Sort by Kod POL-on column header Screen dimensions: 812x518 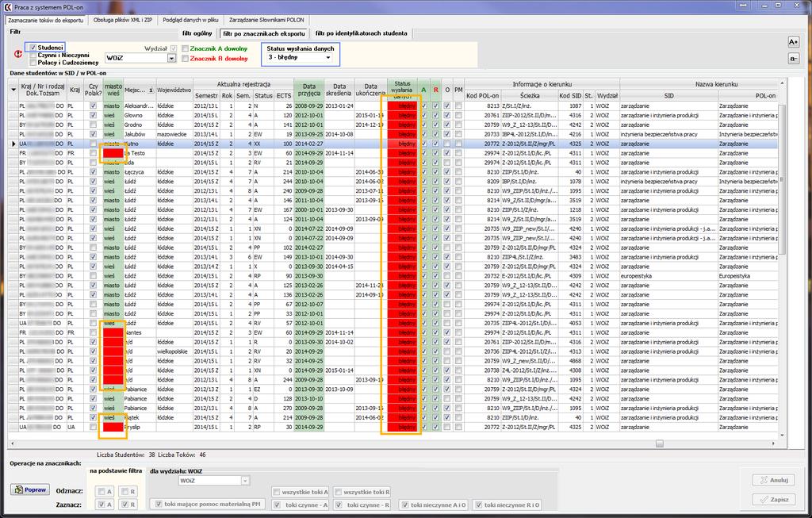click(482, 96)
